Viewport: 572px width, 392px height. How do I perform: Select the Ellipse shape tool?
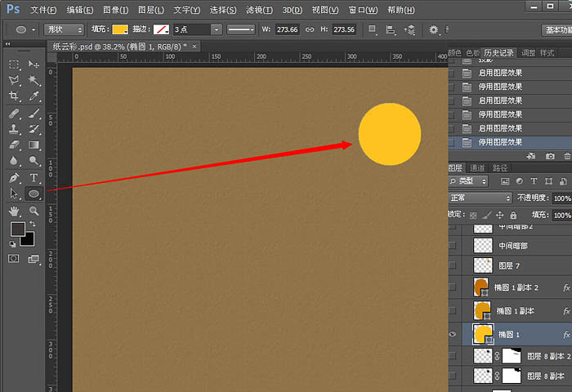click(34, 194)
